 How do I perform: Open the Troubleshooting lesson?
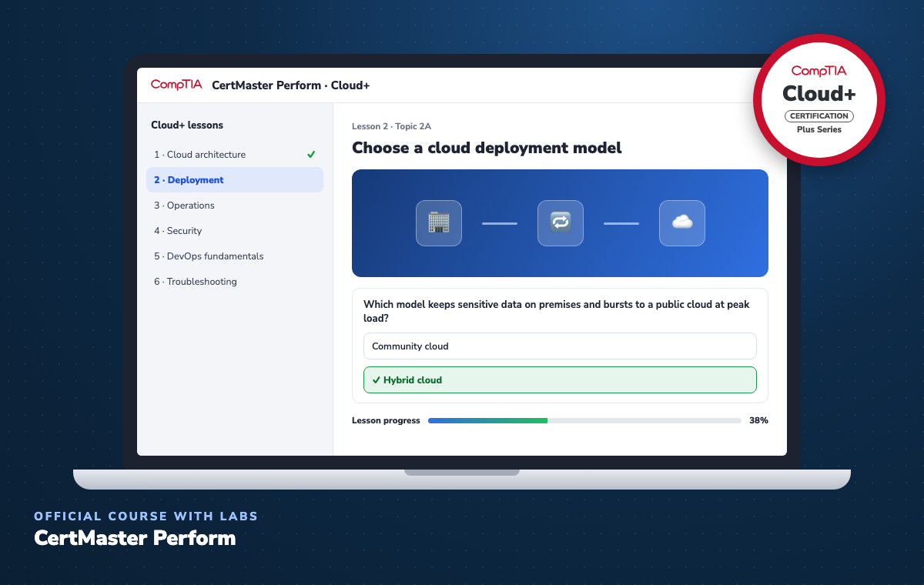click(x=235, y=282)
